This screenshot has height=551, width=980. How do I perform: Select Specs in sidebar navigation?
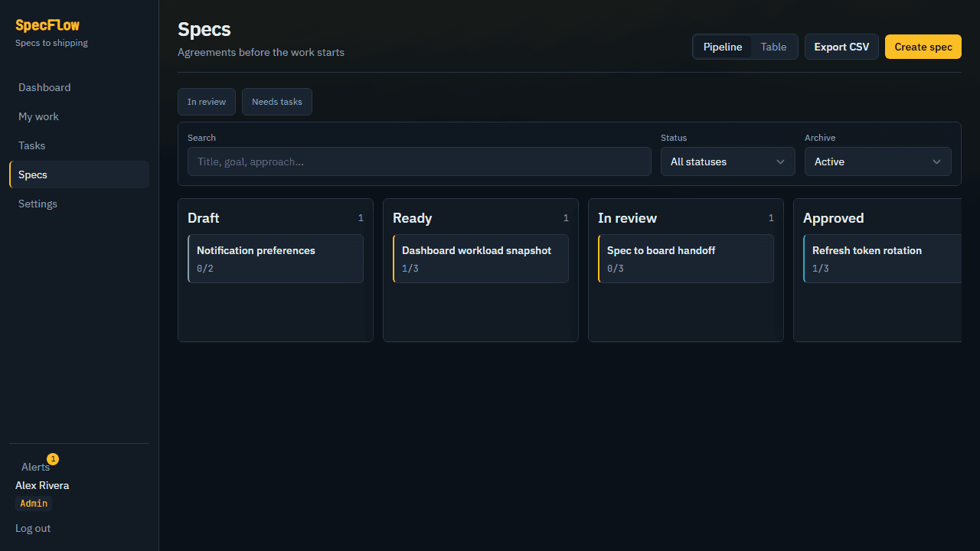point(79,174)
